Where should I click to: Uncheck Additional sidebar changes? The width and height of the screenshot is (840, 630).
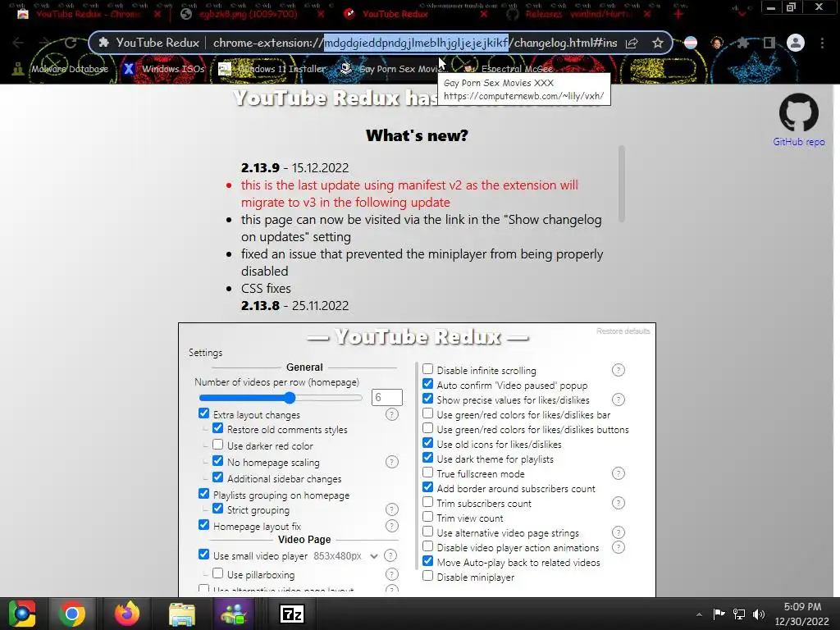(217, 477)
